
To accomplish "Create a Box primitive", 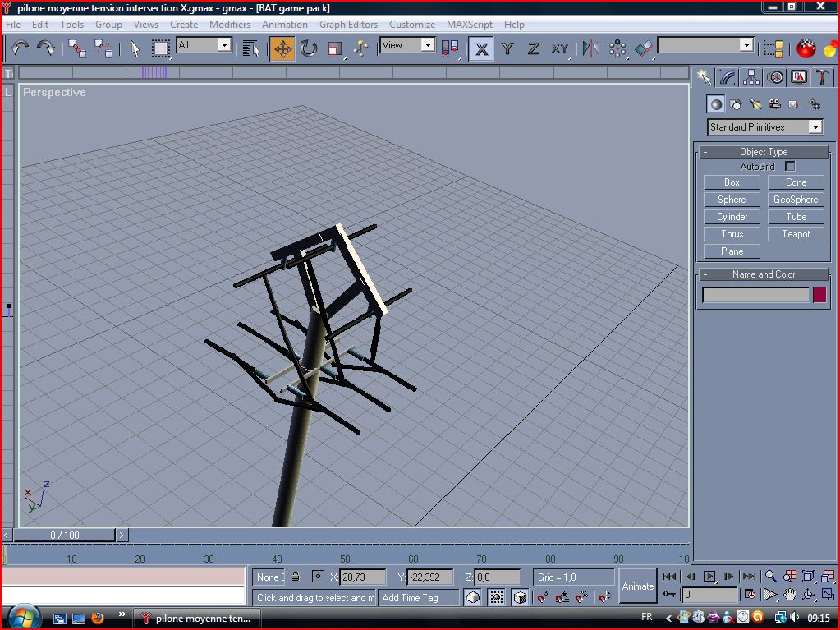I will [x=732, y=182].
